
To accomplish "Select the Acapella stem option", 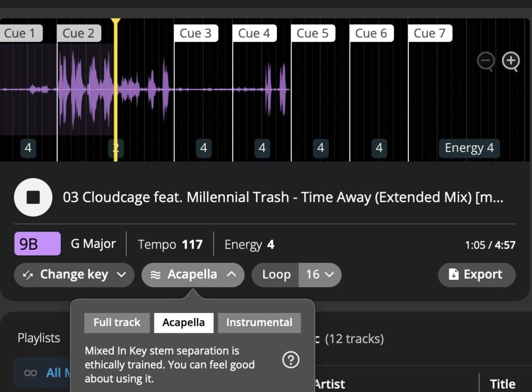I will [x=183, y=322].
